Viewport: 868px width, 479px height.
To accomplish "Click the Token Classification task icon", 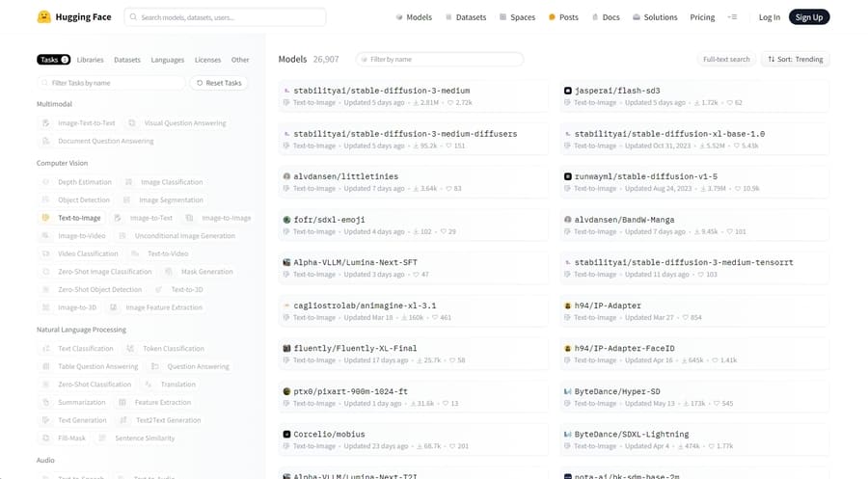I will (x=130, y=349).
